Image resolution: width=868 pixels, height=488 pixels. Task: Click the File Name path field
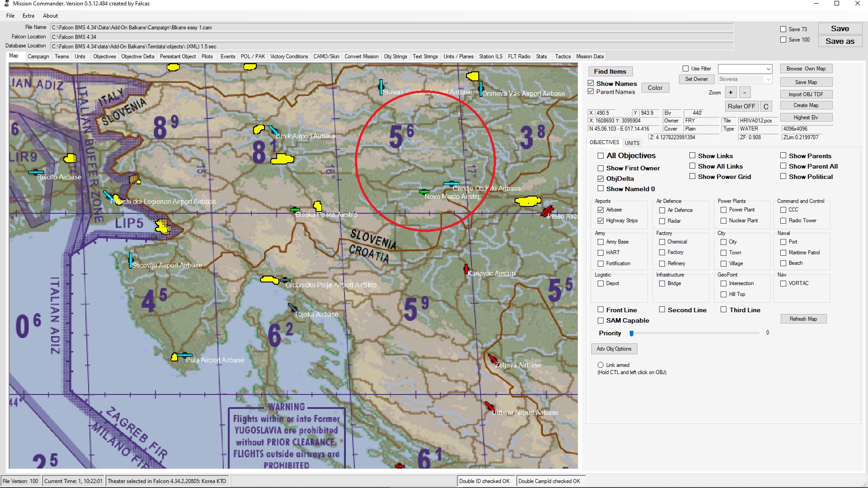pos(392,28)
